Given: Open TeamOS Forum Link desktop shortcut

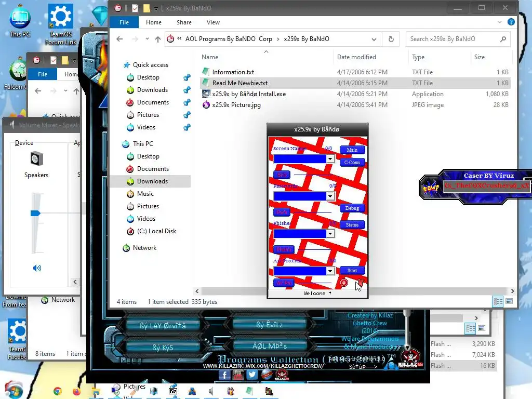Looking at the screenshot, I should coord(61,24).
